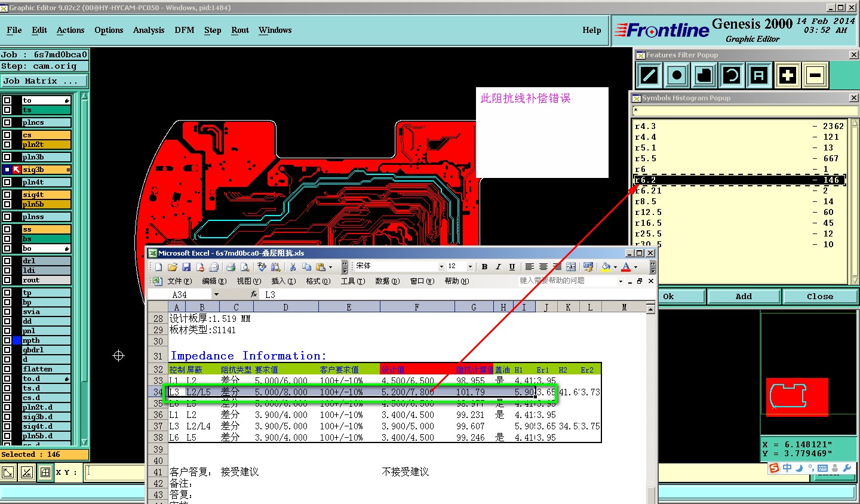Click Excel Save disk icon
The width and height of the screenshot is (860, 504).
[x=186, y=267]
